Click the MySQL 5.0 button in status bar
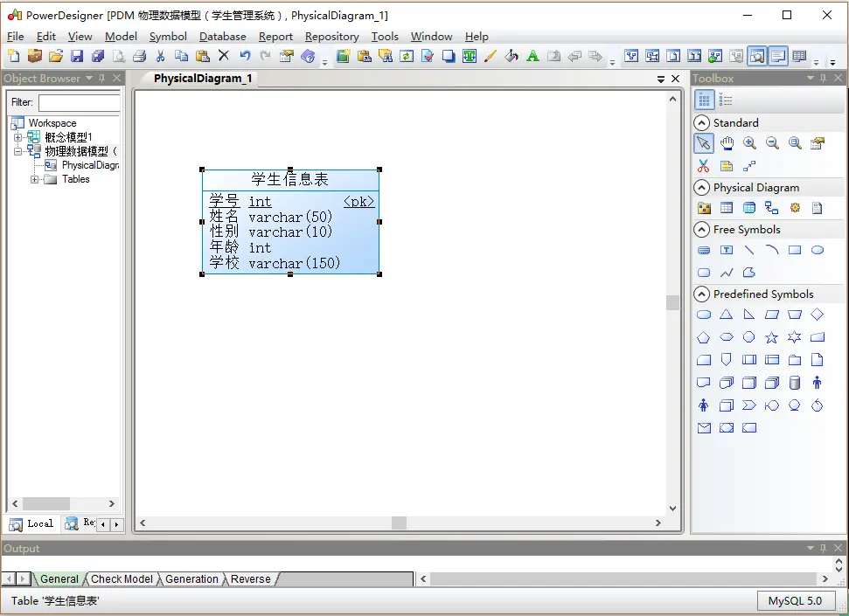The width and height of the screenshot is (849, 616). (x=795, y=601)
